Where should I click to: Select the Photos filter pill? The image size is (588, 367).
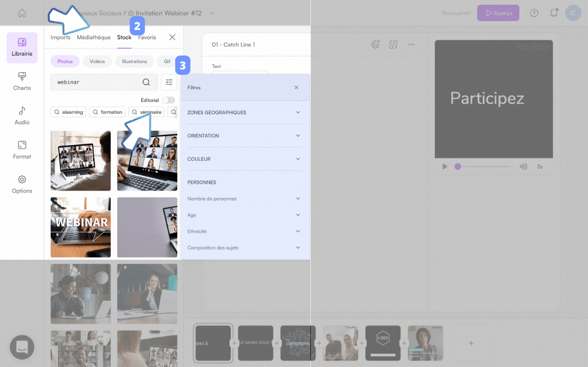click(65, 61)
